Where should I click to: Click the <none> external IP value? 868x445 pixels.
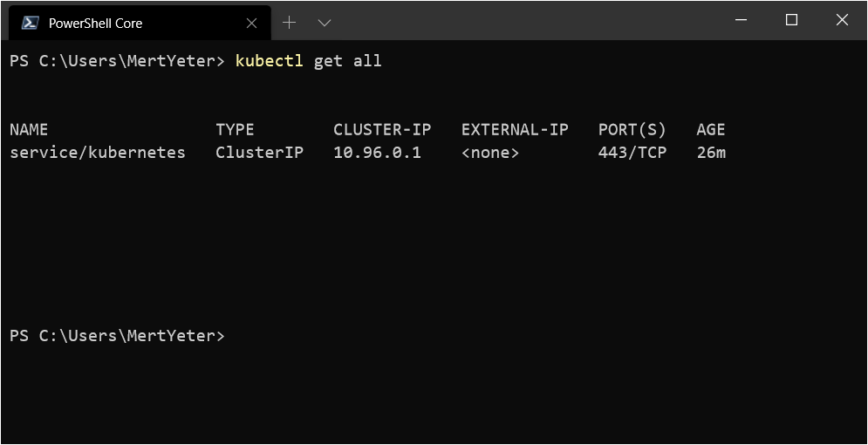pos(490,152)
